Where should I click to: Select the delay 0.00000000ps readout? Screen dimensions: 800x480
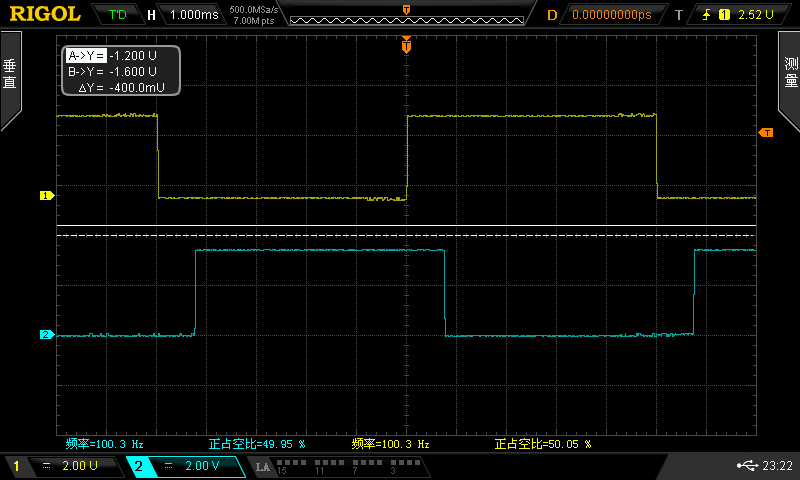pos(610,15)
